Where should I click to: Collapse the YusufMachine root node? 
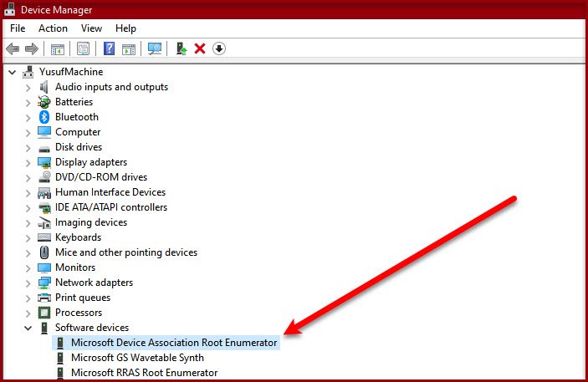pos(13,72)
